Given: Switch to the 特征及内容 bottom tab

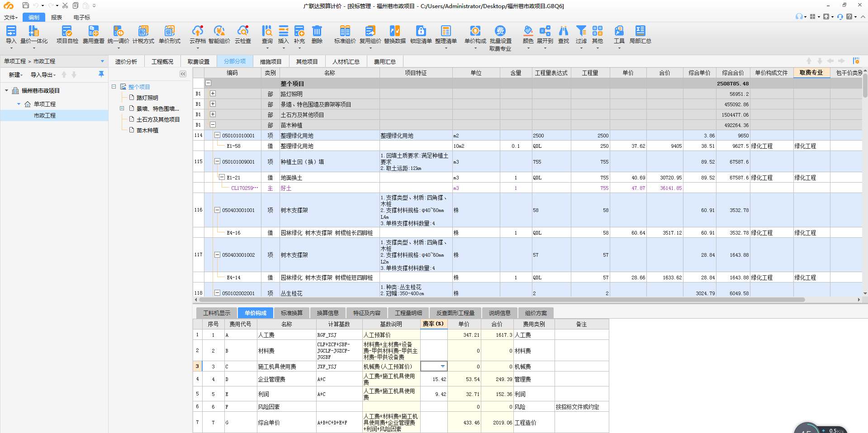Looking at the screenshot, I should [367, 313].
